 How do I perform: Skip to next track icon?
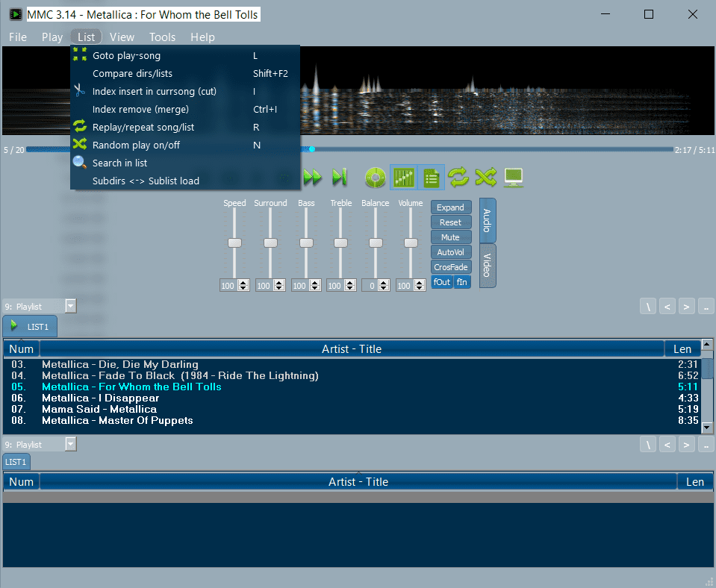[x=339, y=177]
